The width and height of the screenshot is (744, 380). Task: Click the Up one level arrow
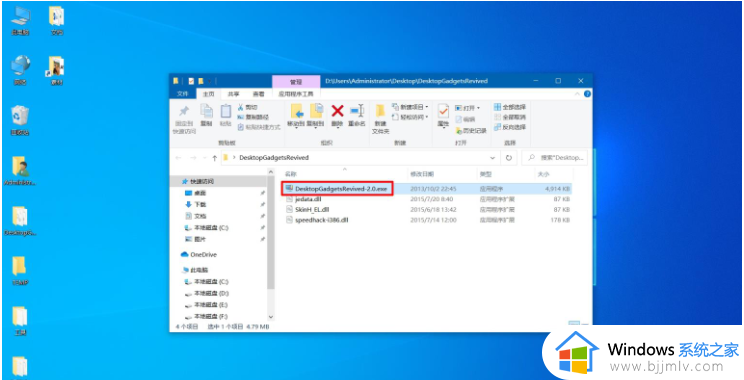[214, 158]
